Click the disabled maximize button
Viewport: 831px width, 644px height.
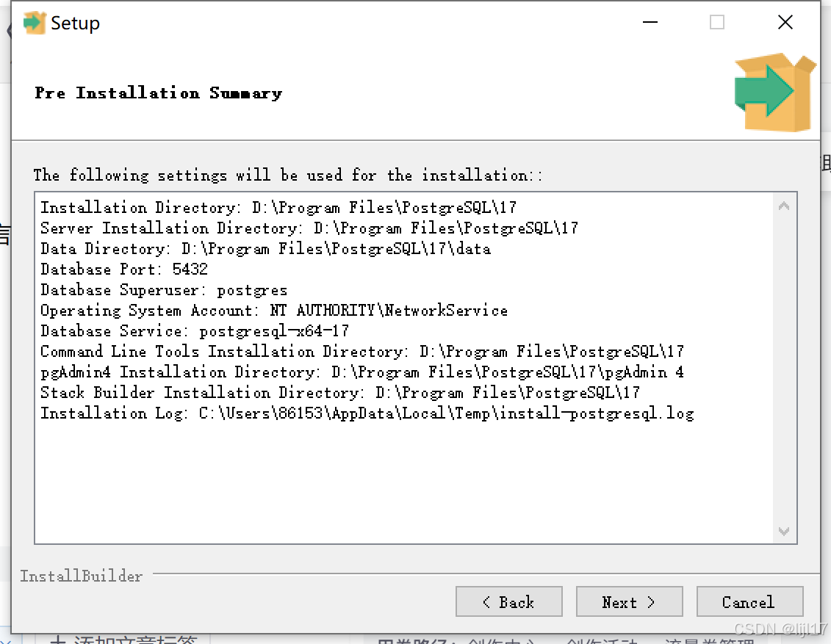coord(717,22)
